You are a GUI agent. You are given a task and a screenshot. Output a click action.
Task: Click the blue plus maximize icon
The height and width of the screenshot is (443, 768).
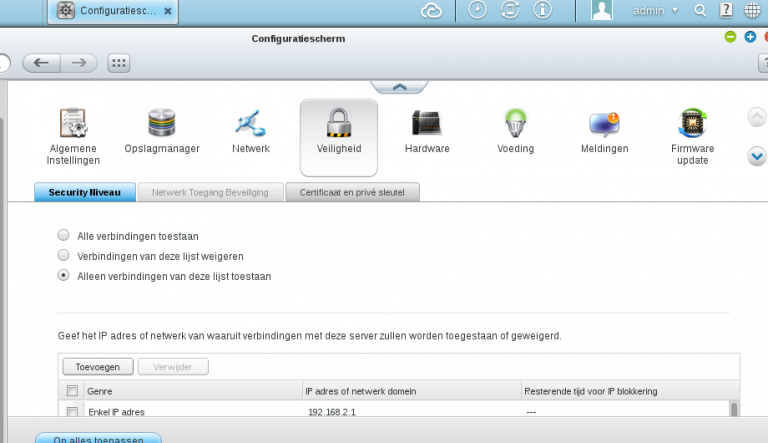pos(750,37)
